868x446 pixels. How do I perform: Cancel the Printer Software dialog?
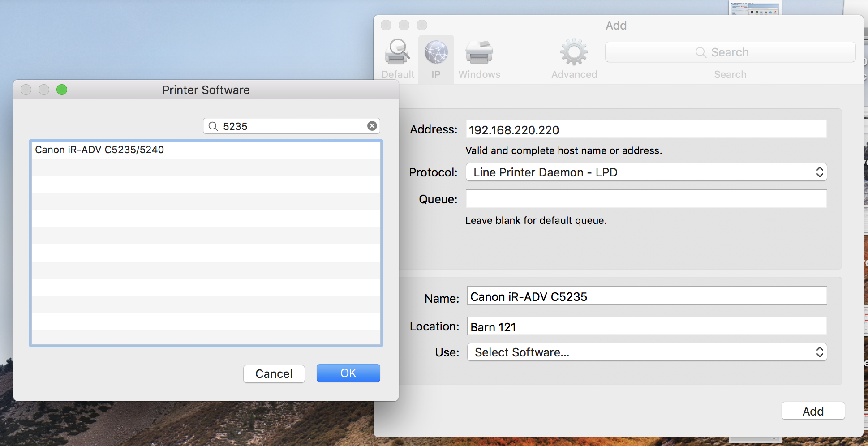[274, 374]
